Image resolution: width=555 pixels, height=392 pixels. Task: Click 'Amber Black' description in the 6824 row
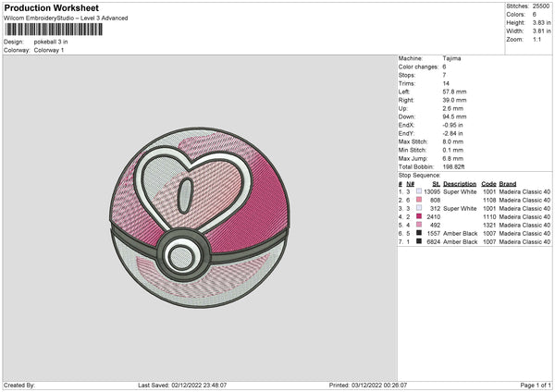460,241
